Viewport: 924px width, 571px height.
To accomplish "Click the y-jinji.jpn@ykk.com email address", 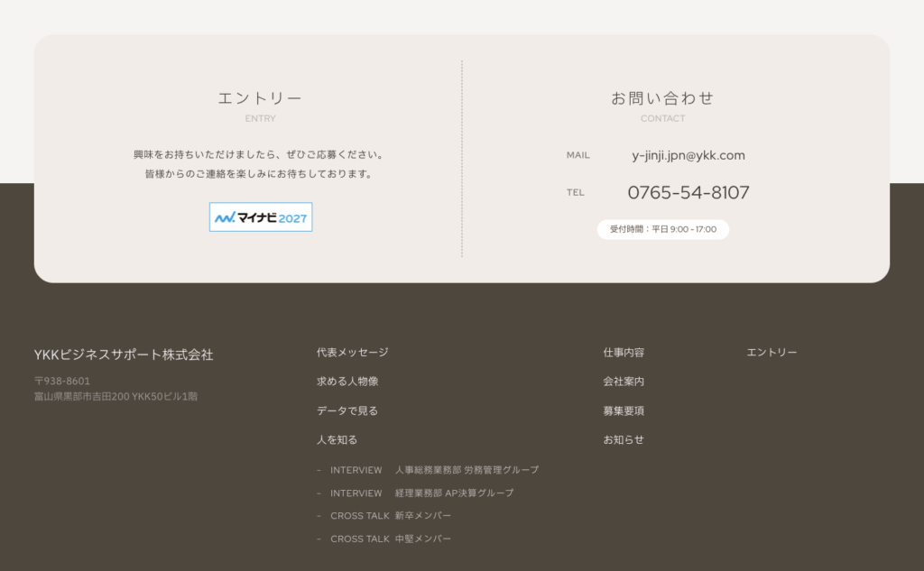I will click(688, 155).
